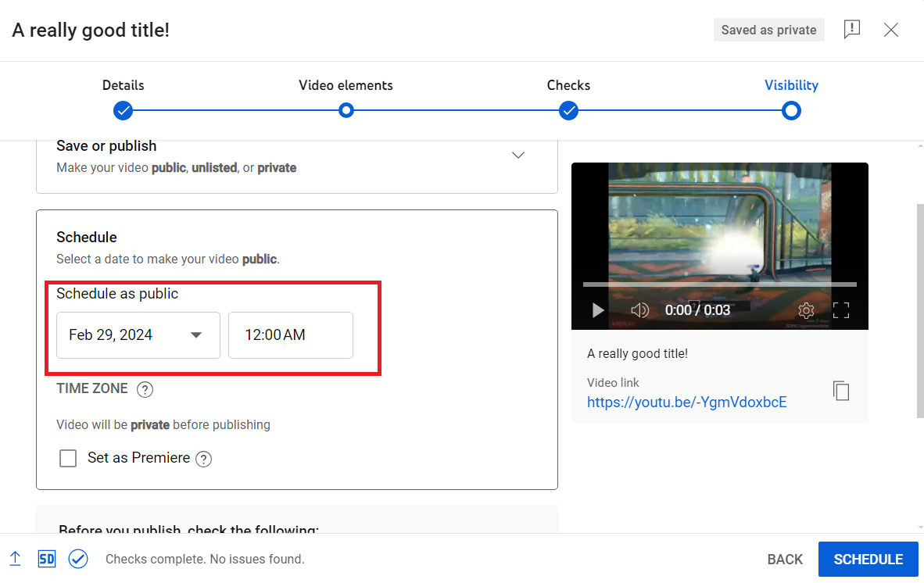Collapse the Save or publish section

point(518,155)
